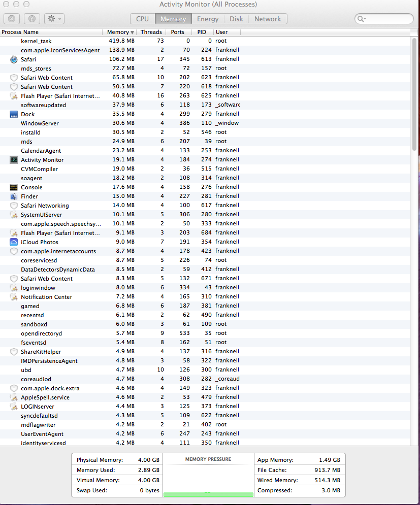Select DataDetectorsDynamicData row
Viewport: 420px width, 505px height.
[x=205, y=269]
